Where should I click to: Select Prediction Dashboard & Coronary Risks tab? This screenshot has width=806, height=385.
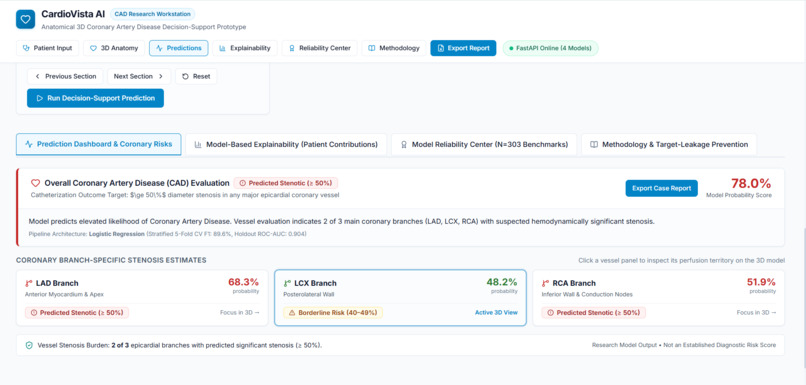point(99,144)
